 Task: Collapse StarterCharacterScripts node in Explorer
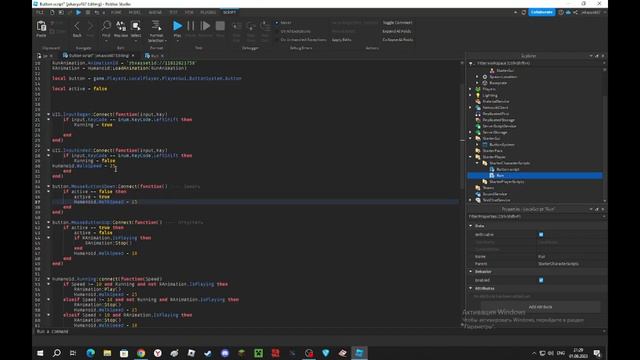pyautogui.click(x=477, y=163)
